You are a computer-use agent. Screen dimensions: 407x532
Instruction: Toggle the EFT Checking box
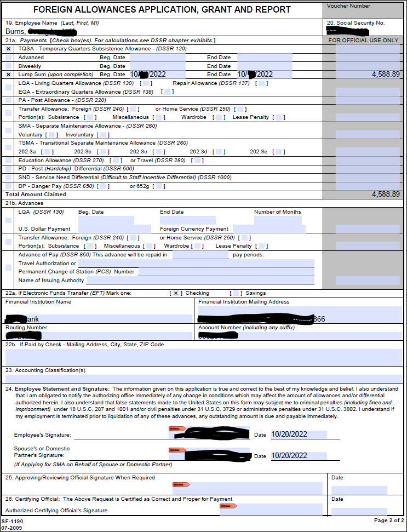click(176, 293)
